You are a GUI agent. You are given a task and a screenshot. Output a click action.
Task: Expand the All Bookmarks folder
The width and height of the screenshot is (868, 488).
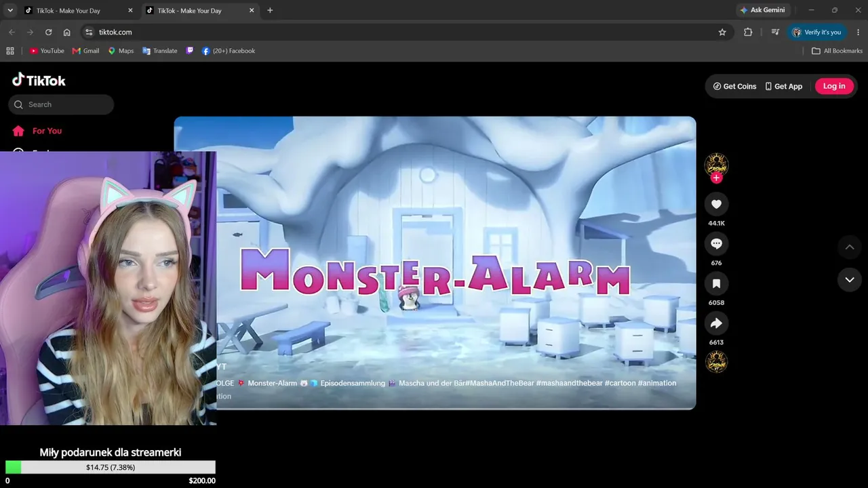(x=837, y=51)
